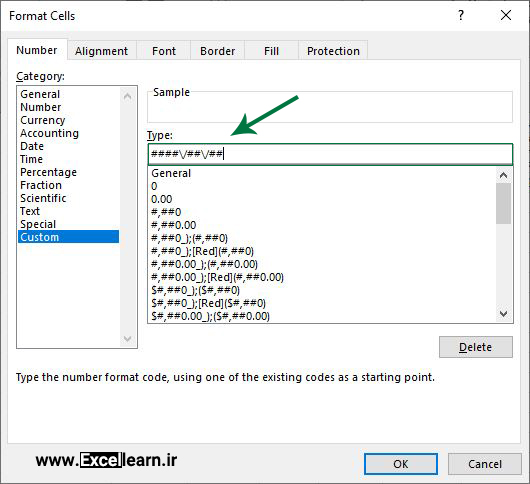
Task: Click the Type format code field
Action: 330,154
